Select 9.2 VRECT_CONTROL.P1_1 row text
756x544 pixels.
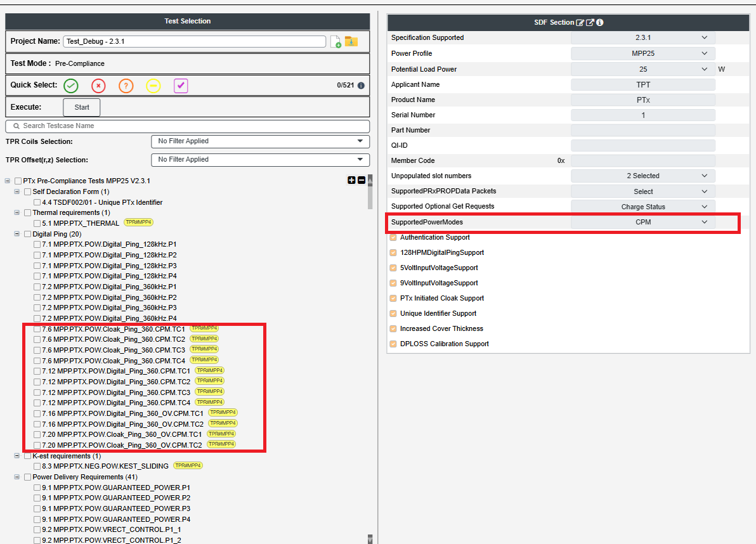(x=112, y=529)
